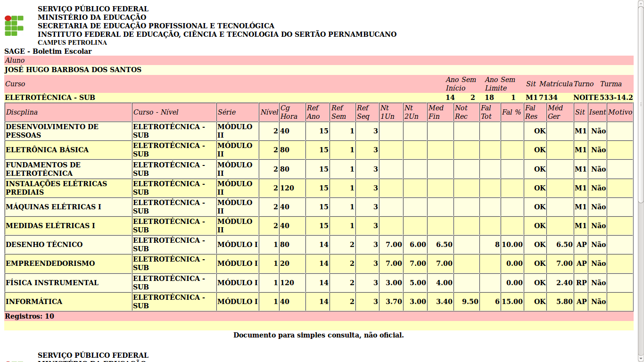Image resolution: width=644 pixels, height=362 pixels.
Task: Click the Cg Hora column header
Action: (x=292, y=112)
